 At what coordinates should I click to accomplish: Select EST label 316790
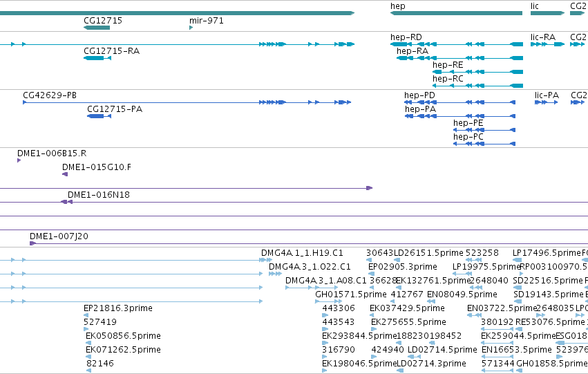pos(339,350)
